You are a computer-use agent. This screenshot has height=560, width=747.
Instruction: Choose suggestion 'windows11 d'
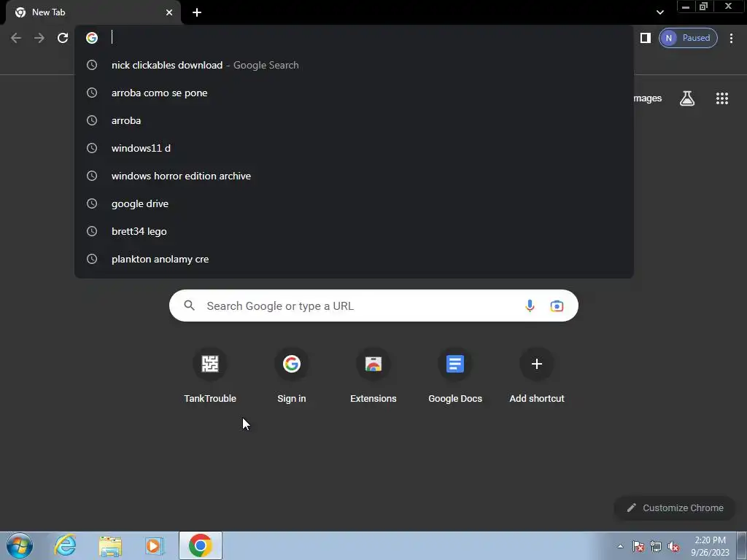pyautogui.click(x=354, y=148)
